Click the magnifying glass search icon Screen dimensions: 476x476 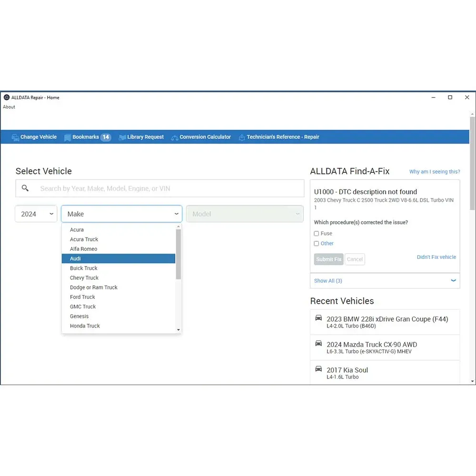click(x=25, y=188)
